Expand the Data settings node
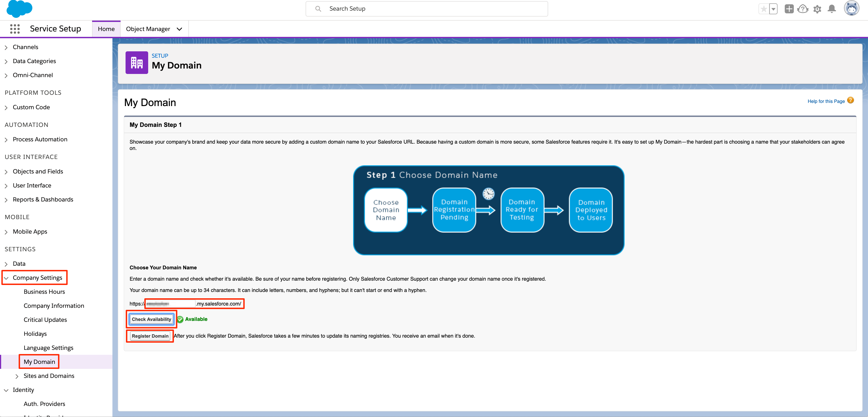Viewport: 868px width, 417px height. (x=6, y=264)
